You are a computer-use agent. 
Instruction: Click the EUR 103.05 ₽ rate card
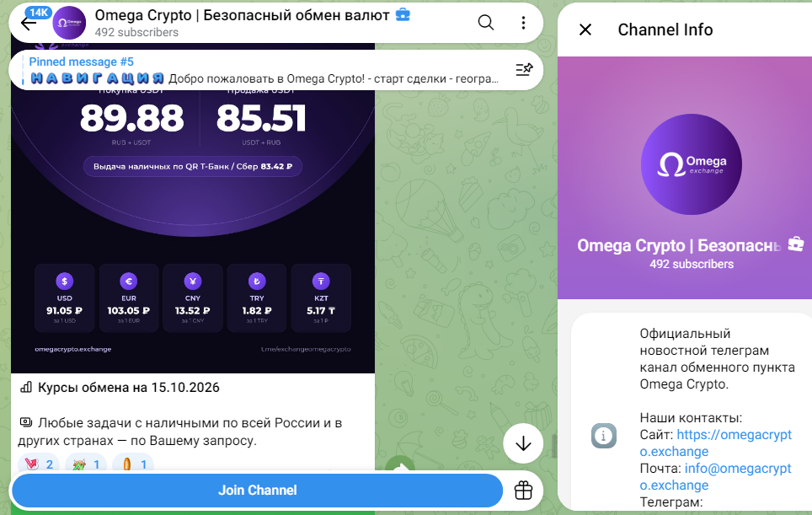(128, 298)
